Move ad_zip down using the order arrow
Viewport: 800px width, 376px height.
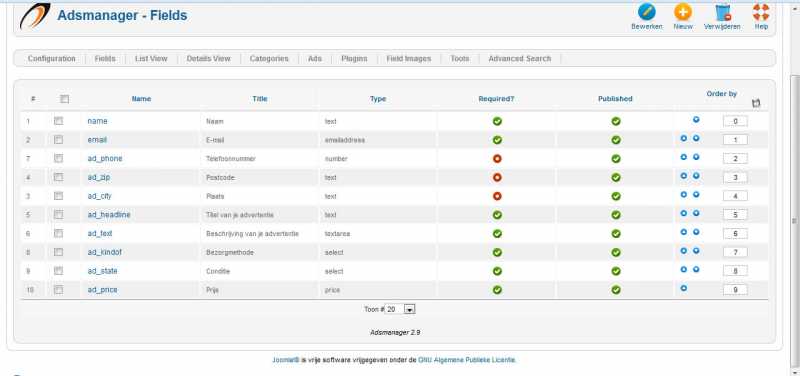click(696, 176)
